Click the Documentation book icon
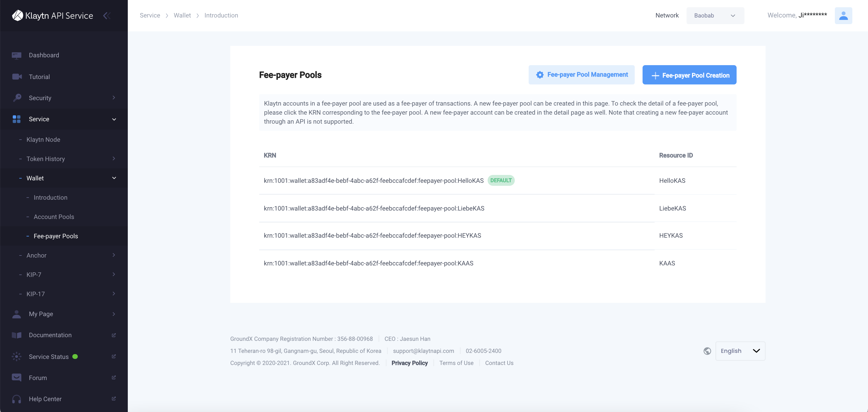Viewport: 868px width, 412px height. point(17,335)
